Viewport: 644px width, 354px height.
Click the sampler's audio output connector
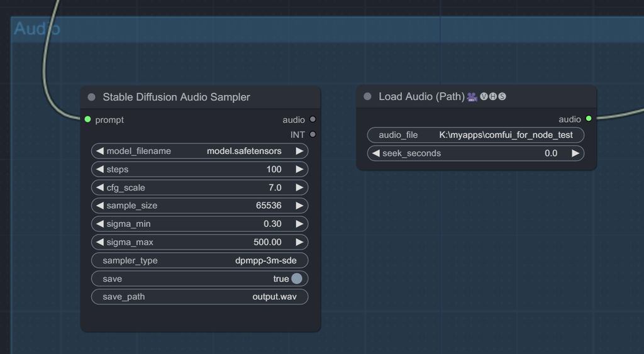(313, 119)
